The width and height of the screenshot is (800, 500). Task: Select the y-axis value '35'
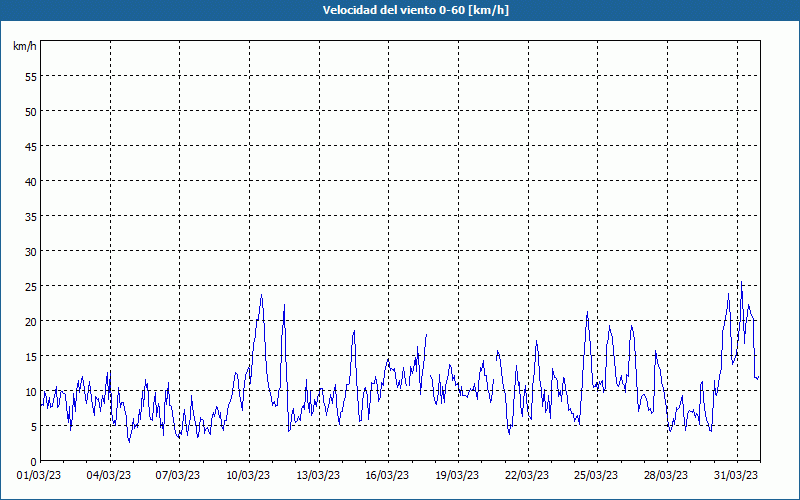[31, 216]
